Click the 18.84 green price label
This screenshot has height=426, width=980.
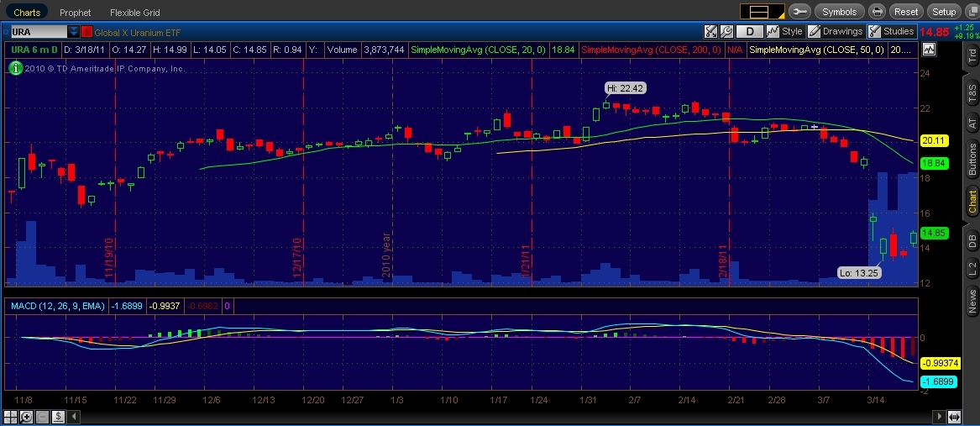pyautogui.click(x=933, y=163)
